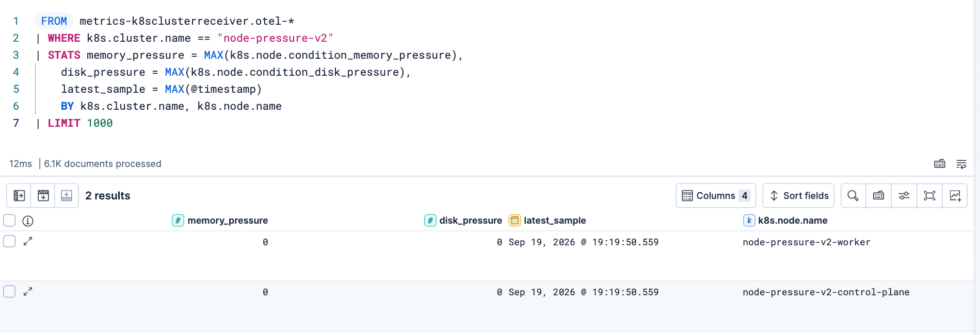Toggle the fields sidebar panel icon

pos(19,196)
